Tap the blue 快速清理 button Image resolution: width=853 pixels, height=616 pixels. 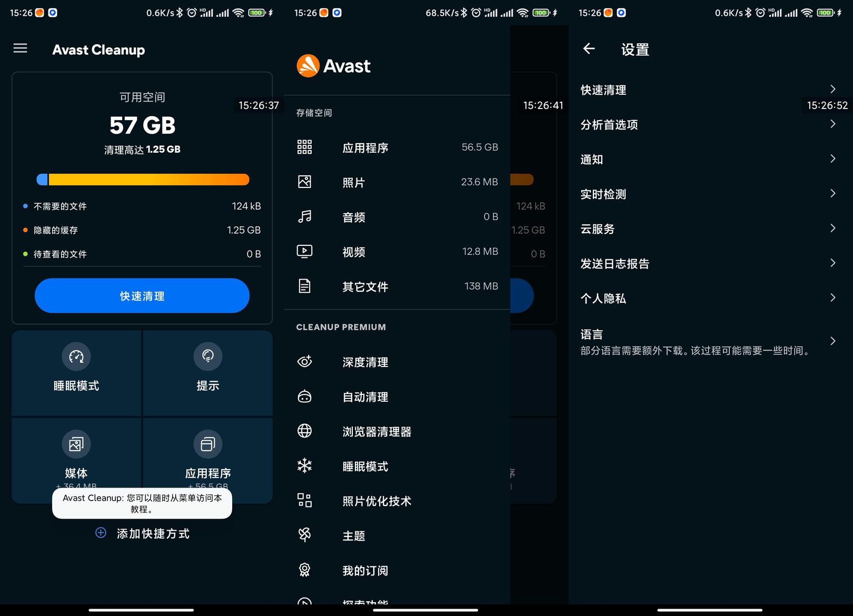tap(142, 296)
